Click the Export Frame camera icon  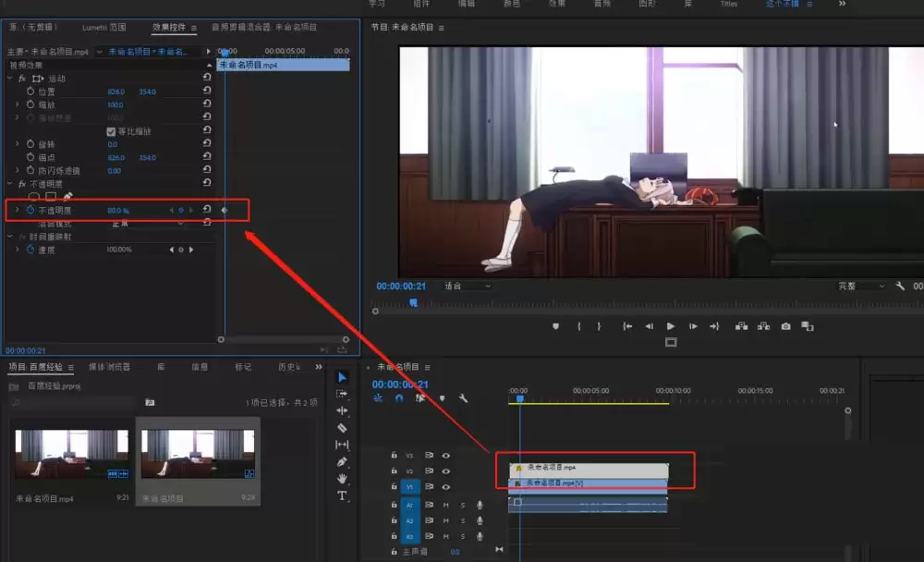point(785,326)
